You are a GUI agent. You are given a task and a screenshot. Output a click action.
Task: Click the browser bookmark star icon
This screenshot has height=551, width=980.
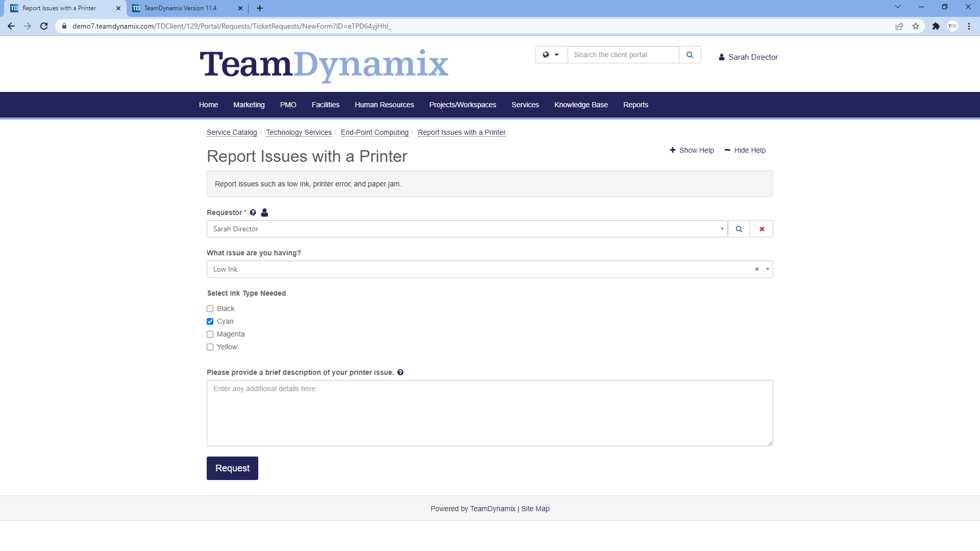tap(916, 26)
